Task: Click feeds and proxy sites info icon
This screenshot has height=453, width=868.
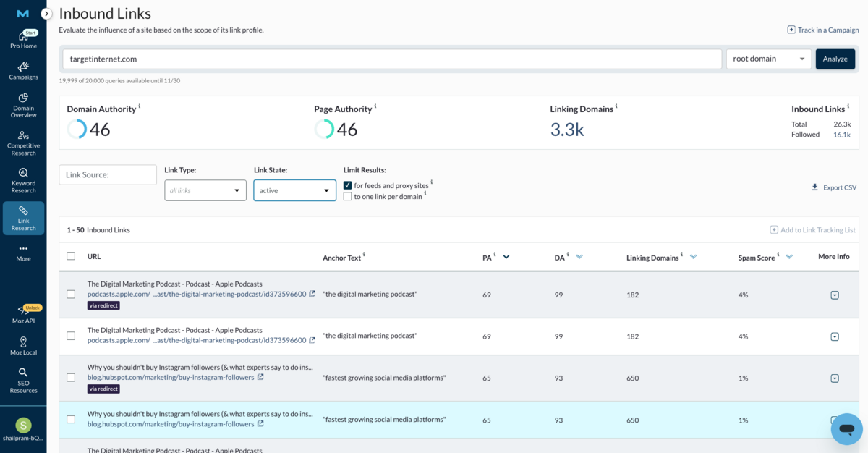Action: [x=432, y=182]
